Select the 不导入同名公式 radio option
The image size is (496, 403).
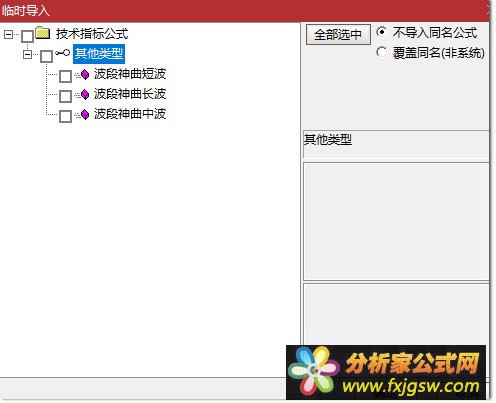point(381,32)
